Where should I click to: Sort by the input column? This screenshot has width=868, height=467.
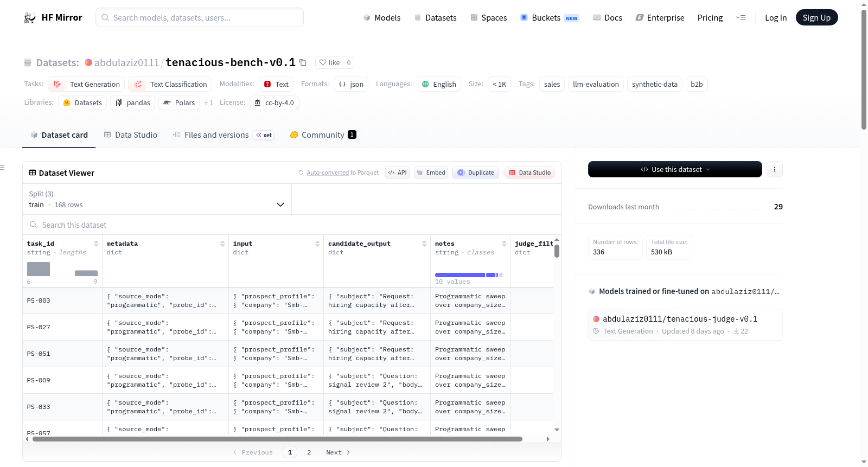pyautogui.click(x=317, y=244)
